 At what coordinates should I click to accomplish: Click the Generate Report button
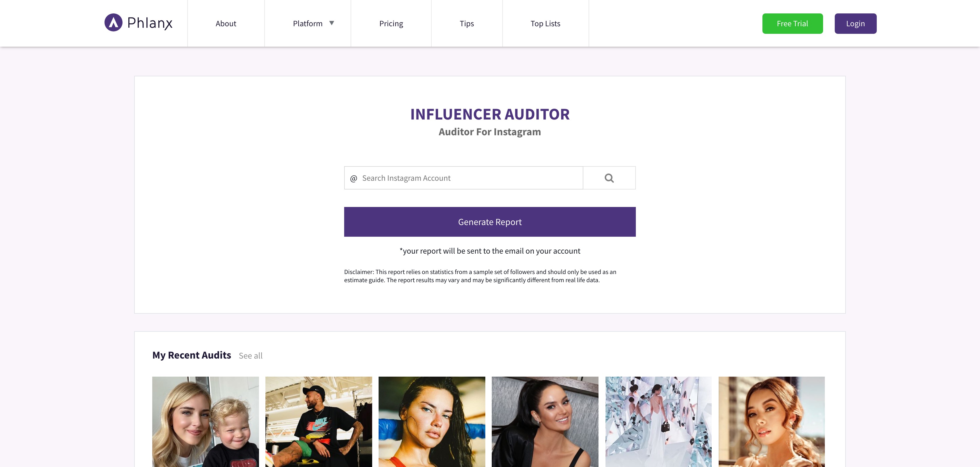[490, 222]
